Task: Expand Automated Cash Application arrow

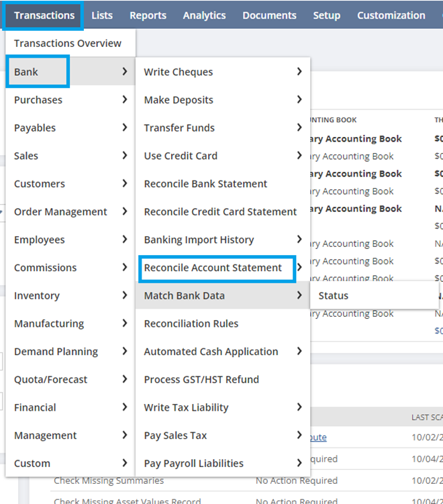Action: click(x=299, y=352)
